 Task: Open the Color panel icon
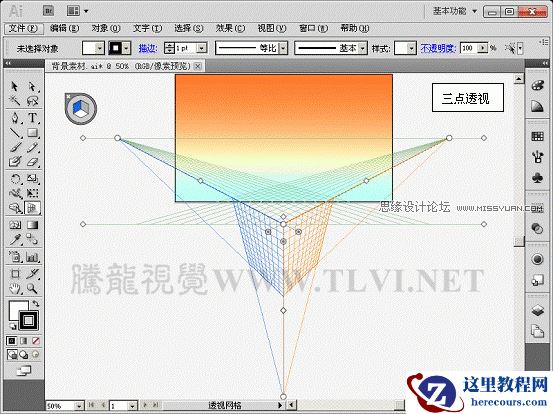(x=537, y=85)
